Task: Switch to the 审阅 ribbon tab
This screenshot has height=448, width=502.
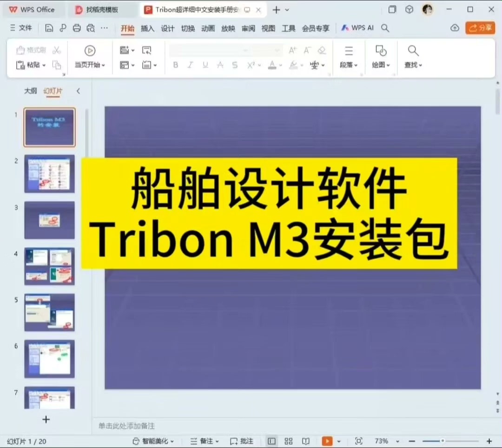Action: click(248, 28)
